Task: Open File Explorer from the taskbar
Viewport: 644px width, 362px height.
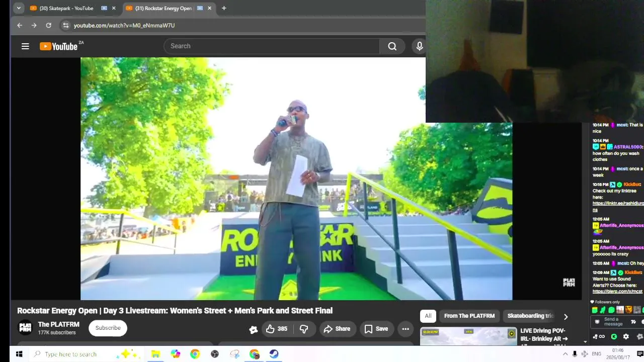Action: [155, 354]
